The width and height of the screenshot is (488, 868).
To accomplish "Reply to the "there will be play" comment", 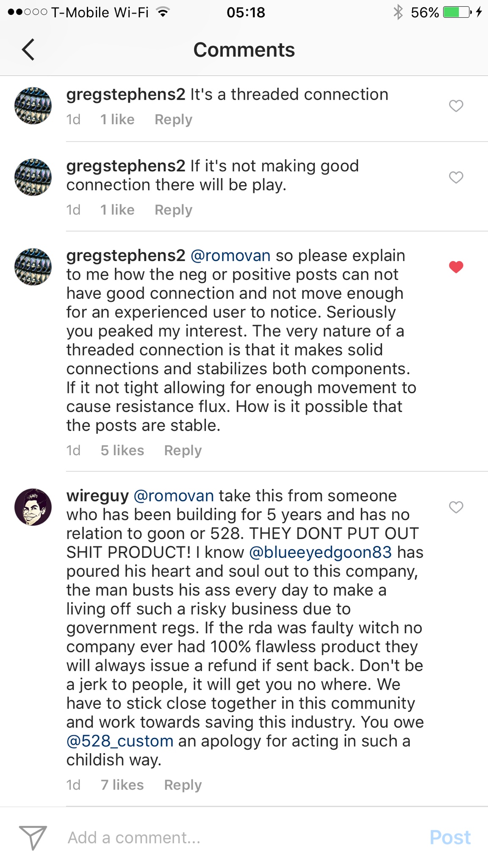I will click(173, 210).
